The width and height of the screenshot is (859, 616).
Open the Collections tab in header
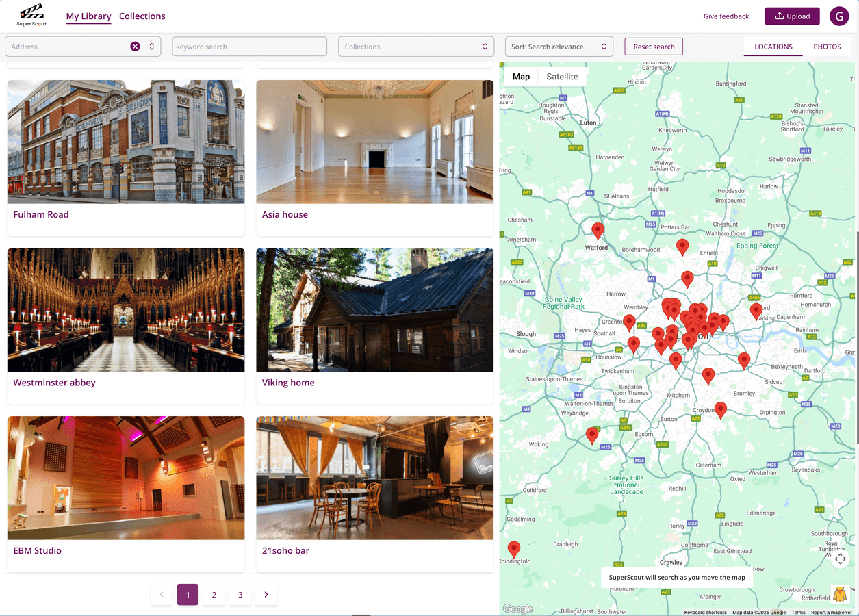click(x=142, y=16)
